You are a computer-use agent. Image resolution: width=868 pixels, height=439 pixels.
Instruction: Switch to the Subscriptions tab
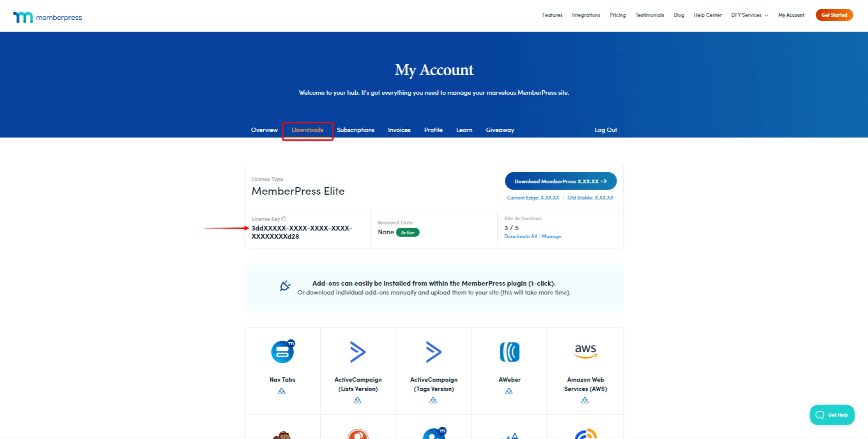355,130
